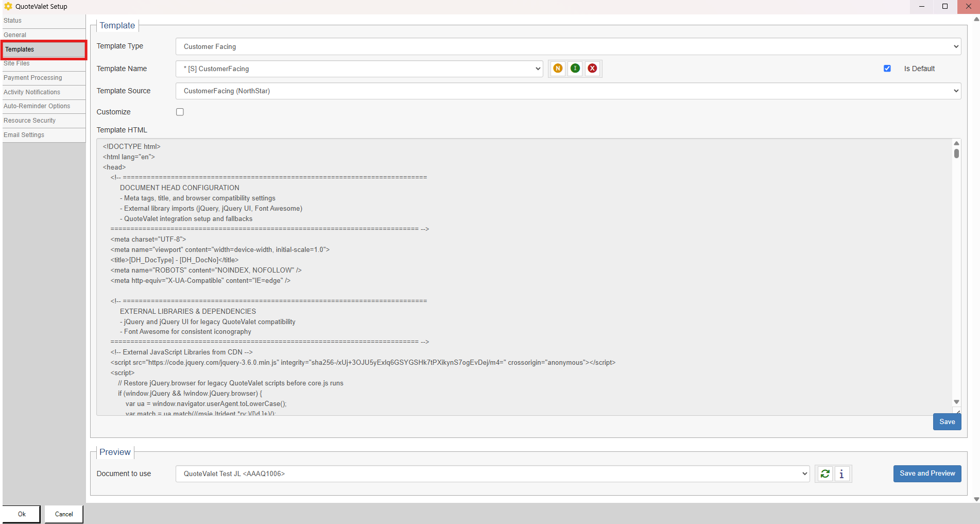The width and height of the screenshot is (980, 524).
Task: Click the '<html lang="en">' line
Action: pos(129,157)
